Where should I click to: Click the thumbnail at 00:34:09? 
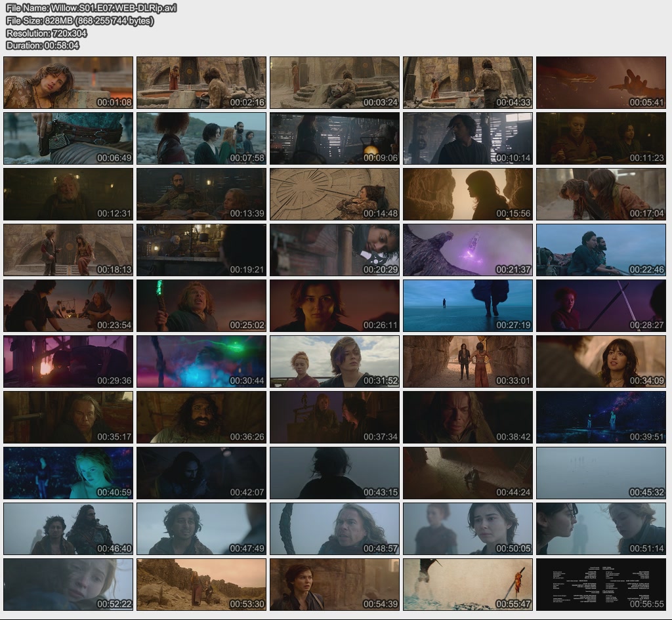[x=600, y=362]
